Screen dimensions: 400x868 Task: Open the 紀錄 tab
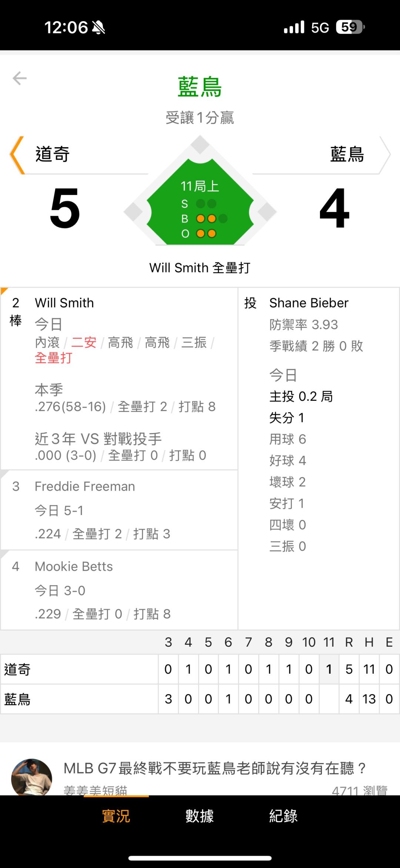click(283, 816)
